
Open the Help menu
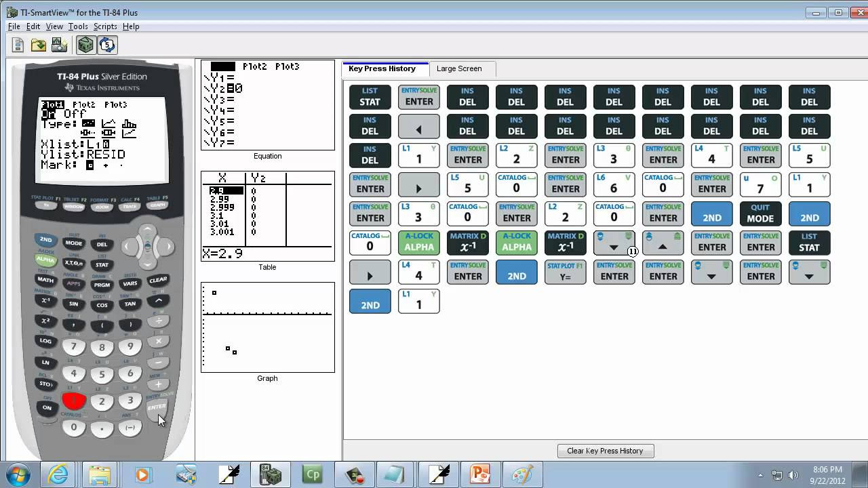tap(131, 26)
